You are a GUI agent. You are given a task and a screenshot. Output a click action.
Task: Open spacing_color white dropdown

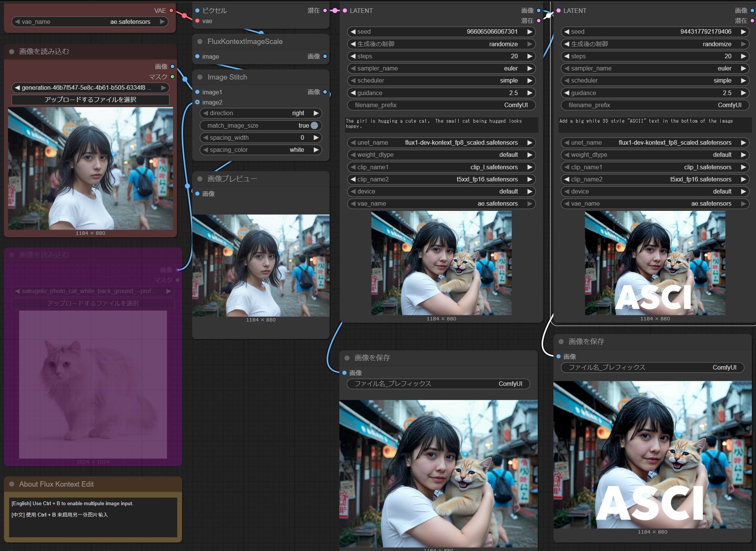tap(261, 150)
